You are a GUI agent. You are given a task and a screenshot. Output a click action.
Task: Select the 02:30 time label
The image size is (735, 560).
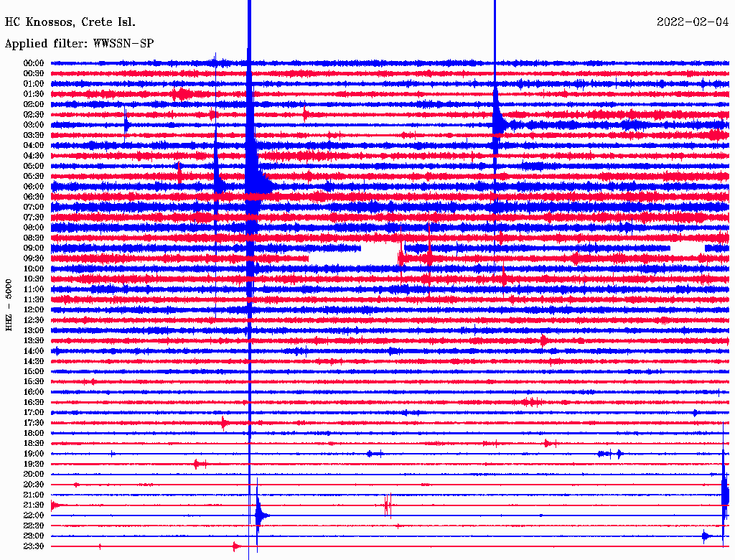click(34, 115)
